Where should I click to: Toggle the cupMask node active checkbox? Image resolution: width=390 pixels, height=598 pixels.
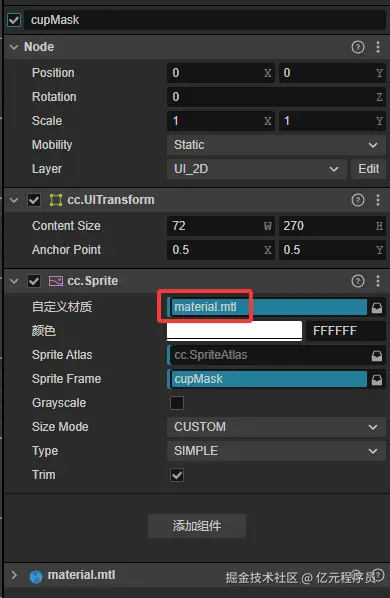point(14,20)
